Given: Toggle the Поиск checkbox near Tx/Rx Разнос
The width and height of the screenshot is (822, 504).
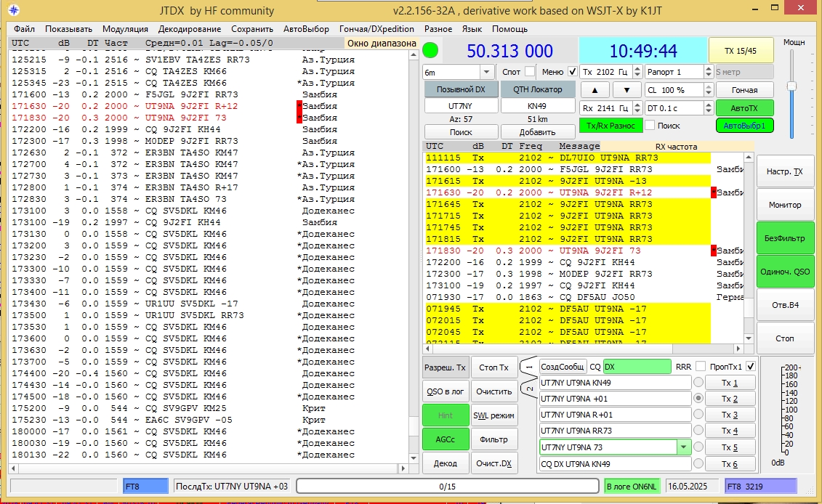Looking at the screenshot, I should coord(650,126).
